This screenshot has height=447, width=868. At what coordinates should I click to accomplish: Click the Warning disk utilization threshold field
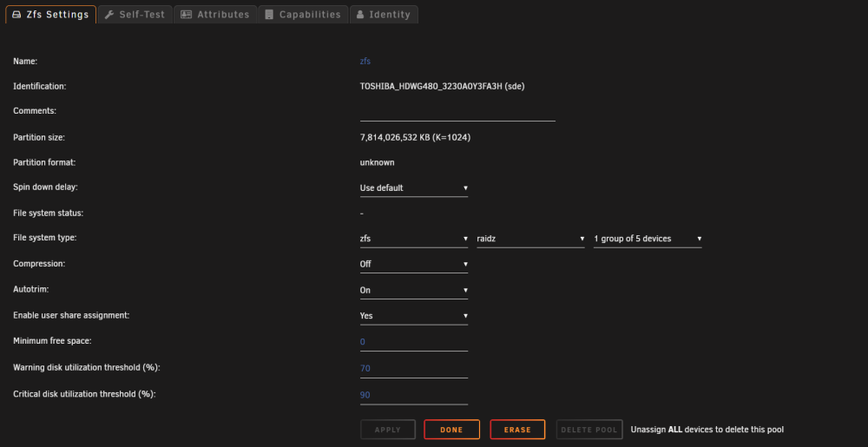[413, 369]
